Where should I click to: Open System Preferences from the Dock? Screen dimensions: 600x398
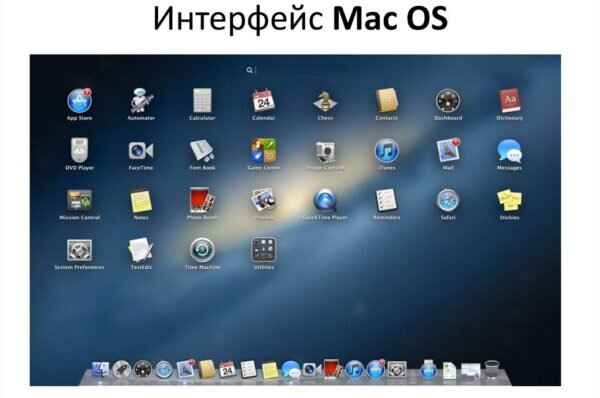coord(397,370)
